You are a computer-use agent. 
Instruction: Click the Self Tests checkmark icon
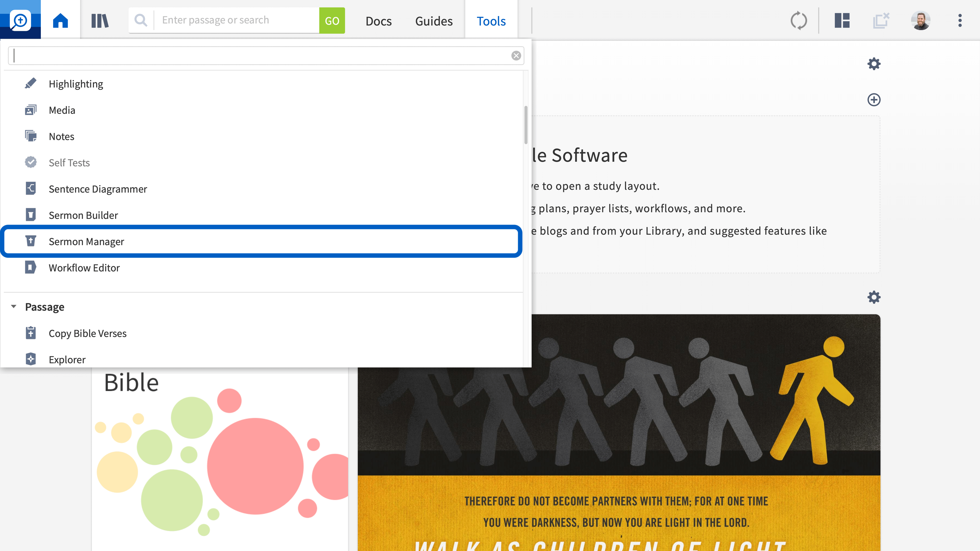30,162
